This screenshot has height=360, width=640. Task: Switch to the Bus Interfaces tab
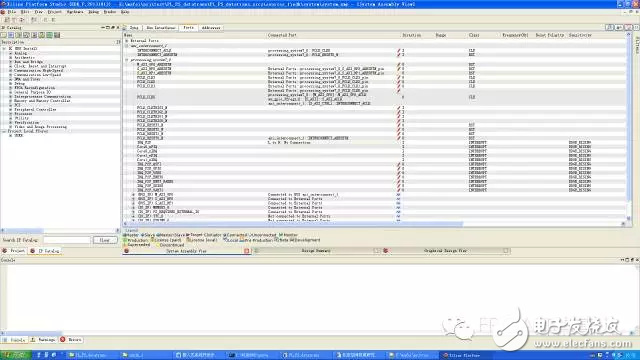(161, 28)
